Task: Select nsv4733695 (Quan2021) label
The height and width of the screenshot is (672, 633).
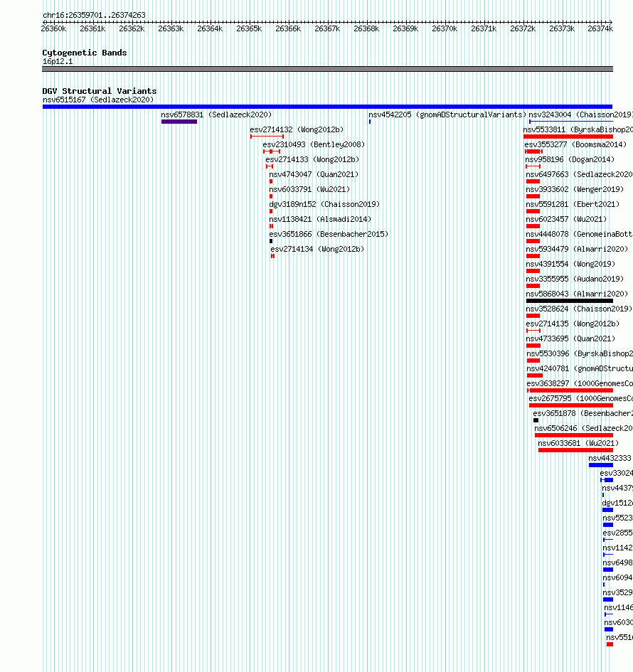Action: tap(570, 339)
